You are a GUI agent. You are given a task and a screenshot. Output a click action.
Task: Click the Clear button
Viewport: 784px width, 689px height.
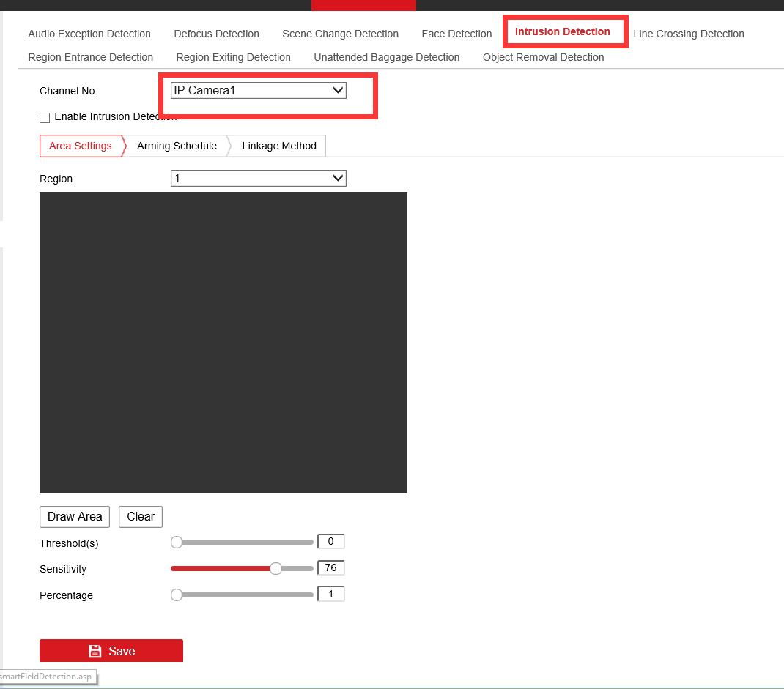140,516
